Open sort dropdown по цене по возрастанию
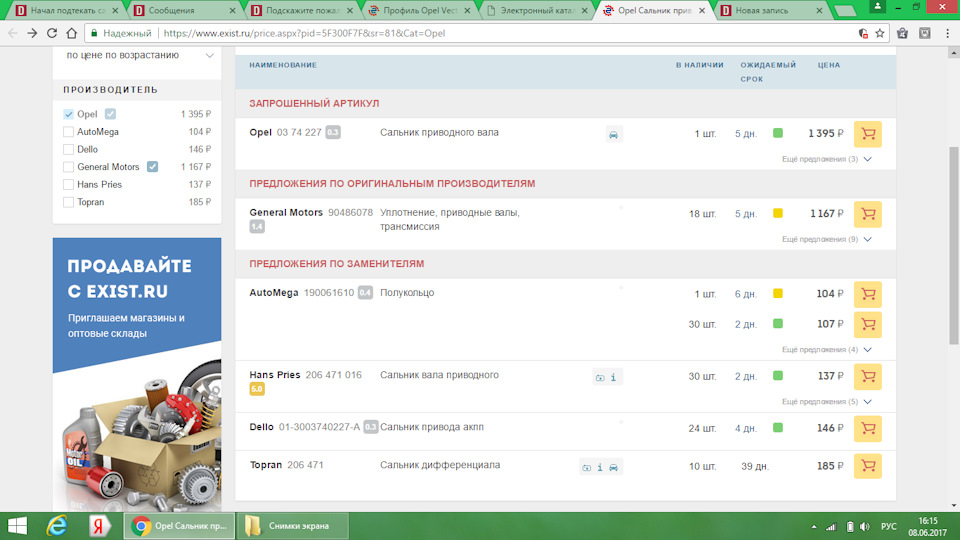Screen dimensions: 960x540 (x=138, y=55)
